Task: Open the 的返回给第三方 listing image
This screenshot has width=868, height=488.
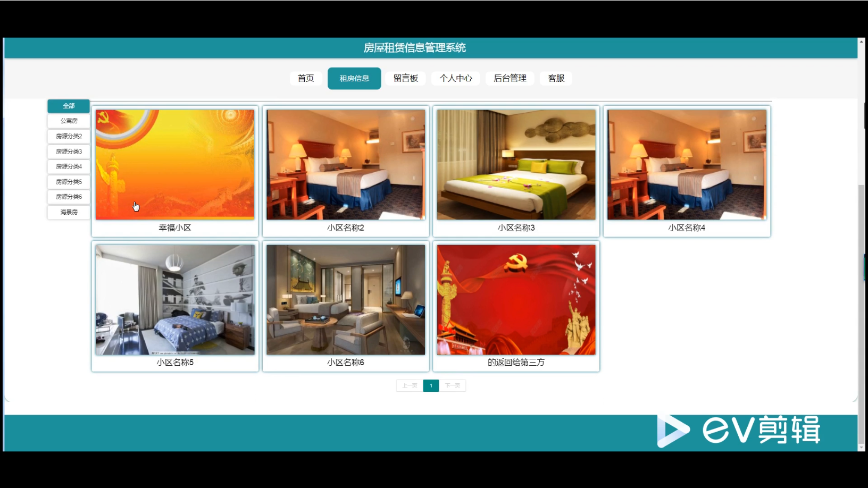Action: (516, 300)
